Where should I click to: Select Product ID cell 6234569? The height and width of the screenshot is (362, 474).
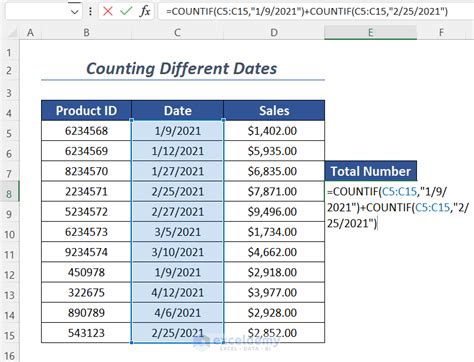(86, 151)
